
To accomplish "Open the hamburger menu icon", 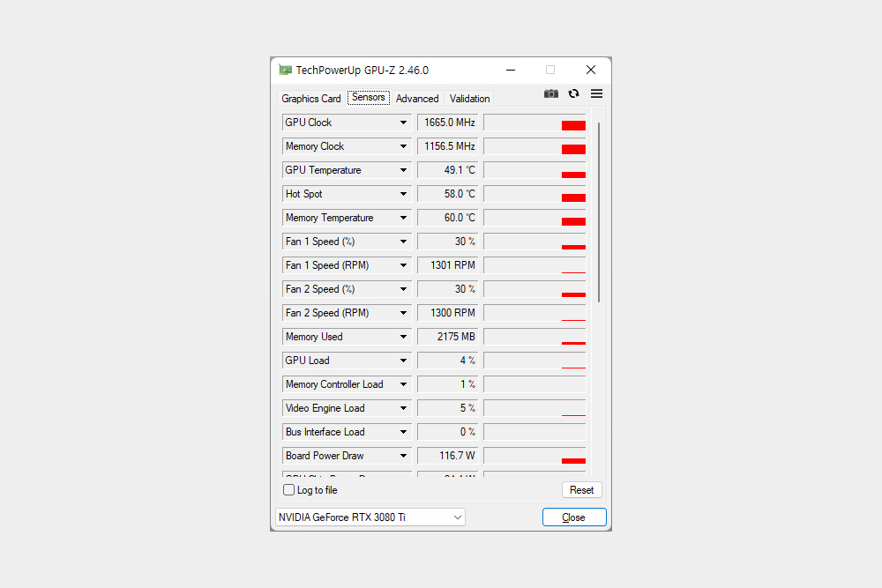I will pyautogui.click(x=596, y=93).
